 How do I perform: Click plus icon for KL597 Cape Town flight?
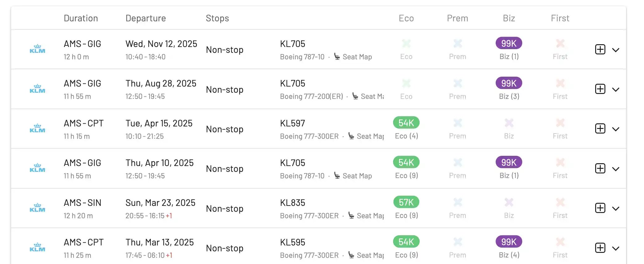600,129
